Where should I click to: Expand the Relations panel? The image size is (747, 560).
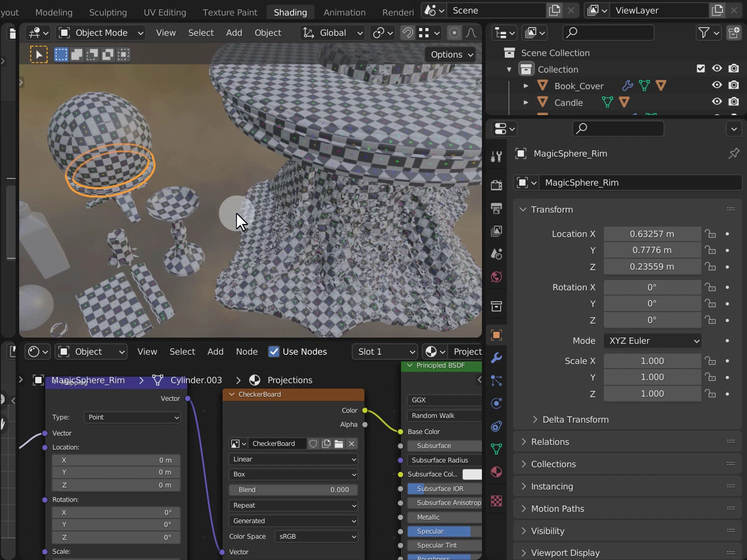[550, 442]
